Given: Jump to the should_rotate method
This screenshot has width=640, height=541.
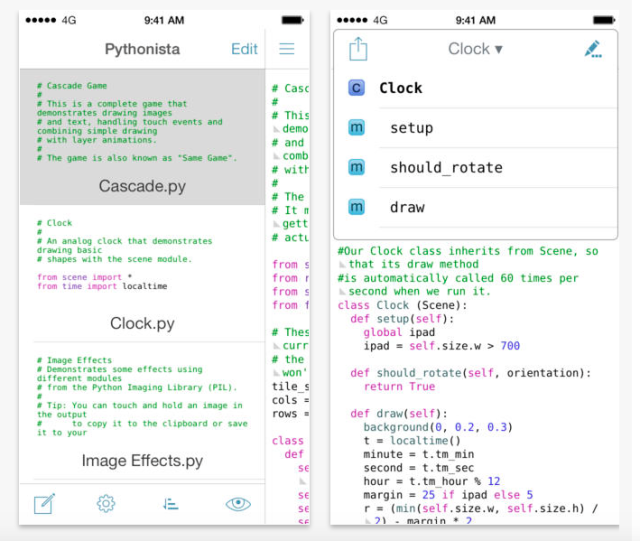Looking at the screenshot, I should (476, 167).
